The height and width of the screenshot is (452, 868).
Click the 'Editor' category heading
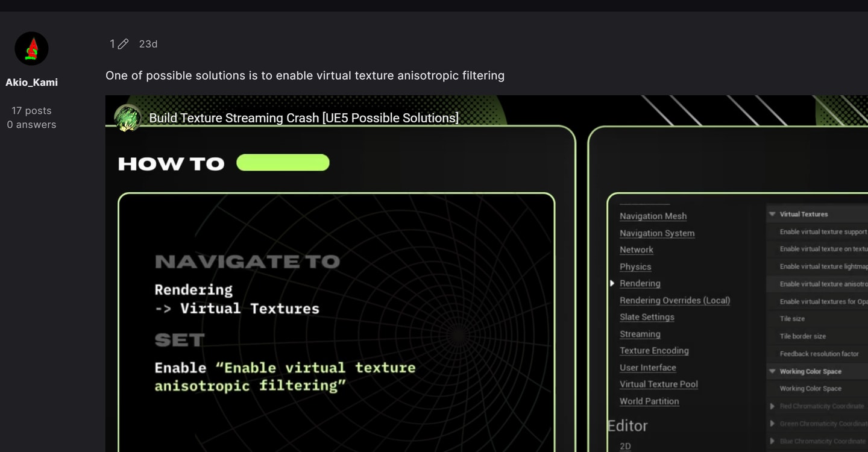[627, 425]
